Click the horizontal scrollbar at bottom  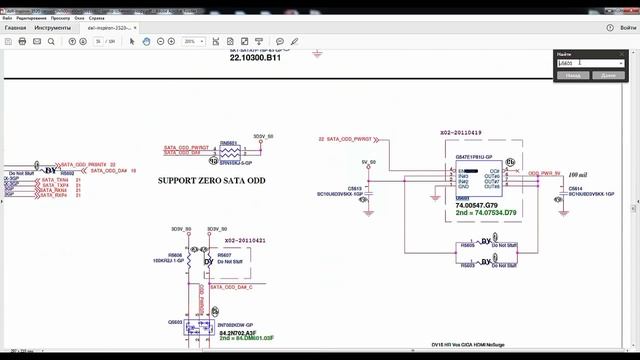click(412, 350)
